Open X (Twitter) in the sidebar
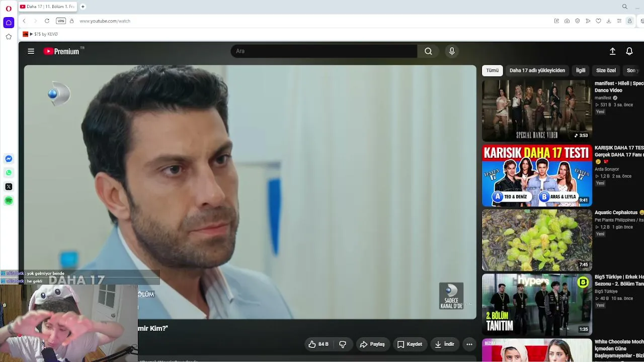 (9, 187)
